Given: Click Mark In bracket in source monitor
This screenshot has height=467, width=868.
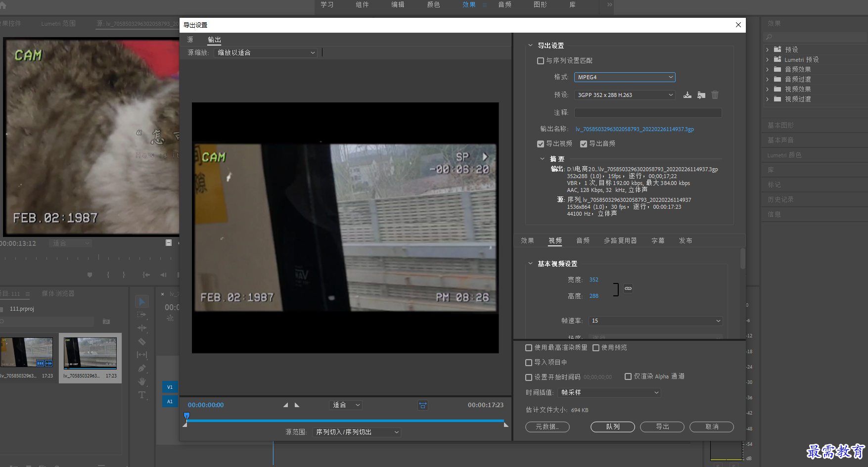Looking at the screenshot, I should tap(108, 275).
